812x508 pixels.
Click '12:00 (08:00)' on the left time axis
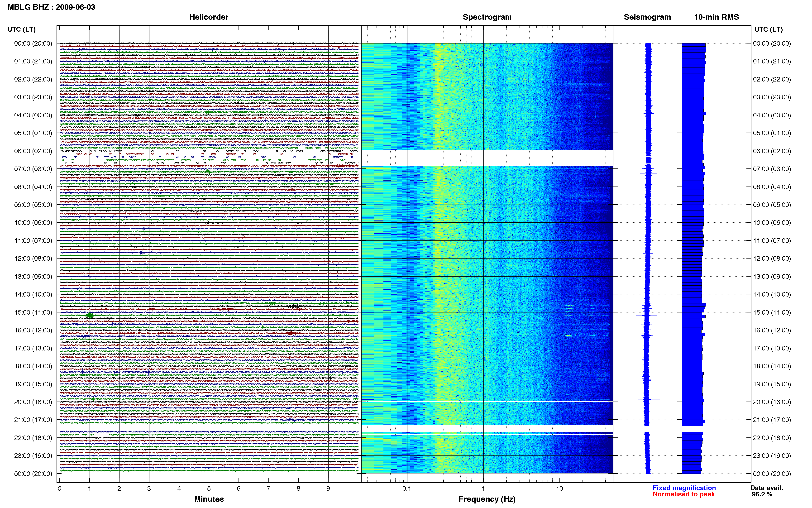[33, 258]
